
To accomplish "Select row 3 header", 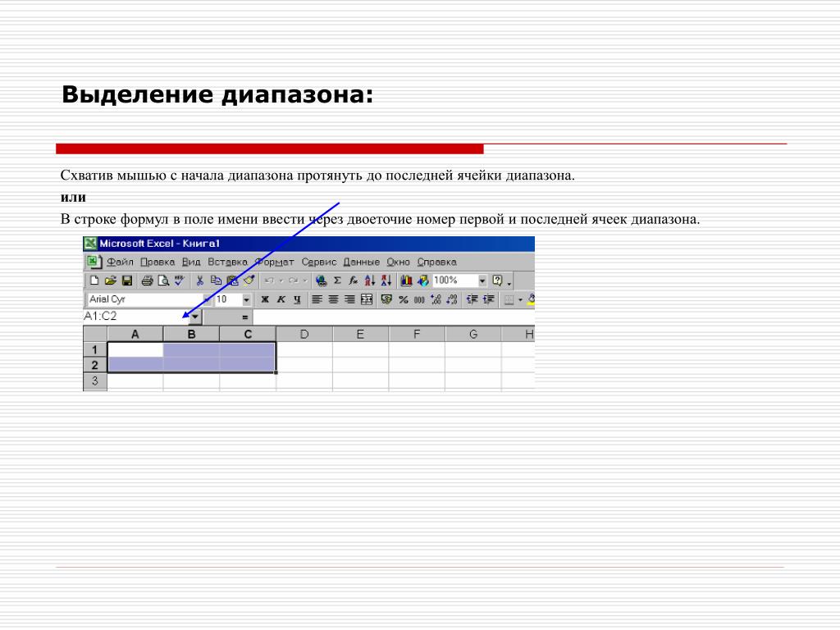I will click(x=95, y=381).
